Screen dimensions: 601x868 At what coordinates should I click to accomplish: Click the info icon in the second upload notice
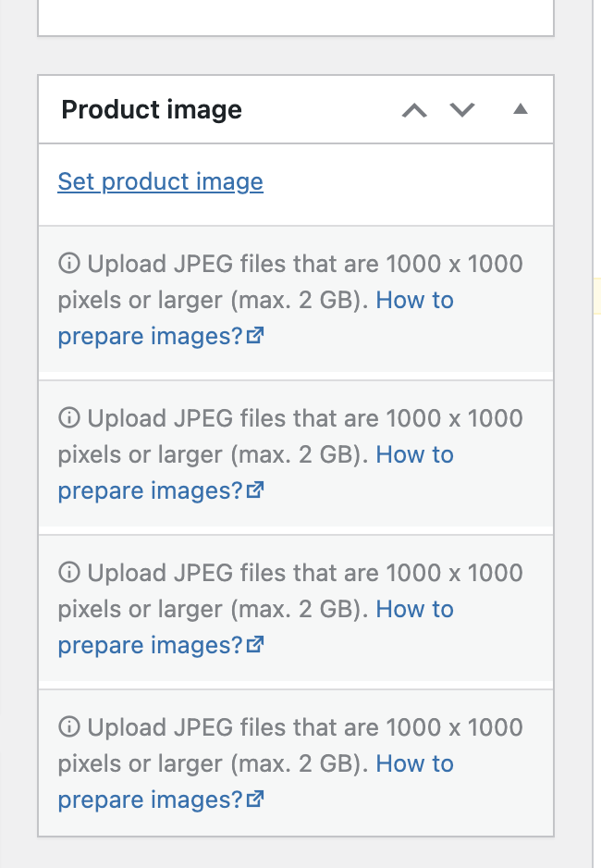click(69, 418)
